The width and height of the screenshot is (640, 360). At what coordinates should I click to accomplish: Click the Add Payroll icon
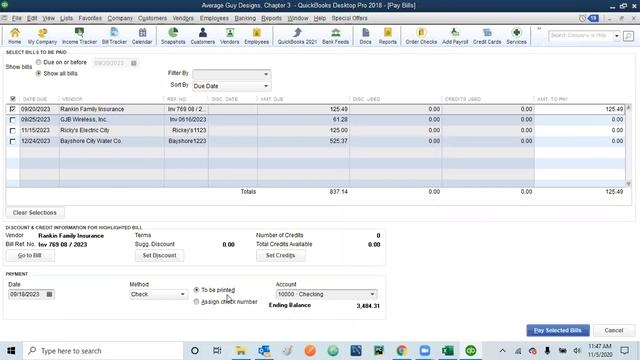(x=455, y=36)
